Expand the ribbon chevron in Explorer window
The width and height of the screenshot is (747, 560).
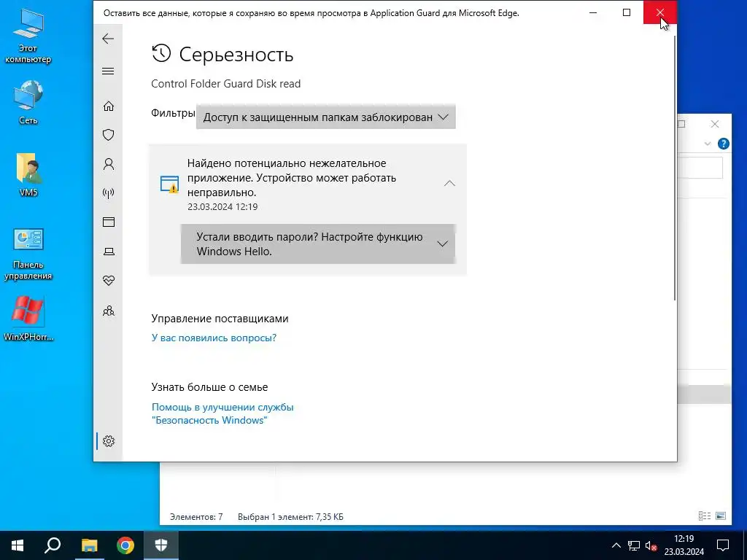(708, 144)
